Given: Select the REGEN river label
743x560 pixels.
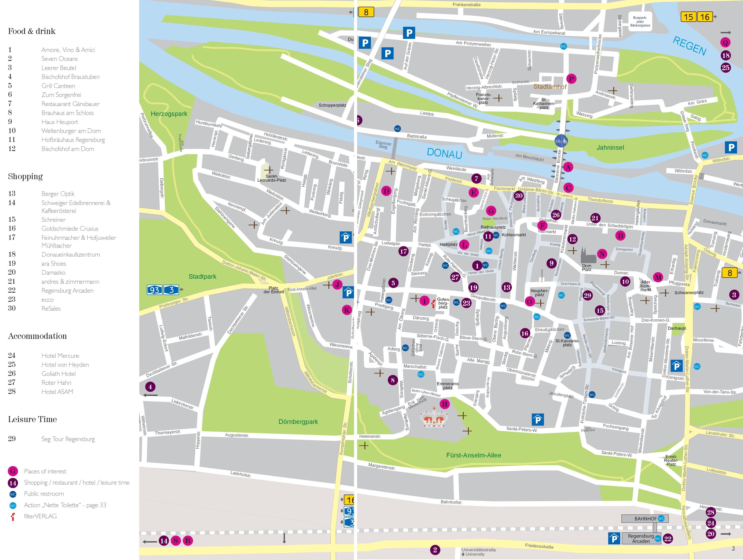Looking at the screenshot, I should click(690, 45).
